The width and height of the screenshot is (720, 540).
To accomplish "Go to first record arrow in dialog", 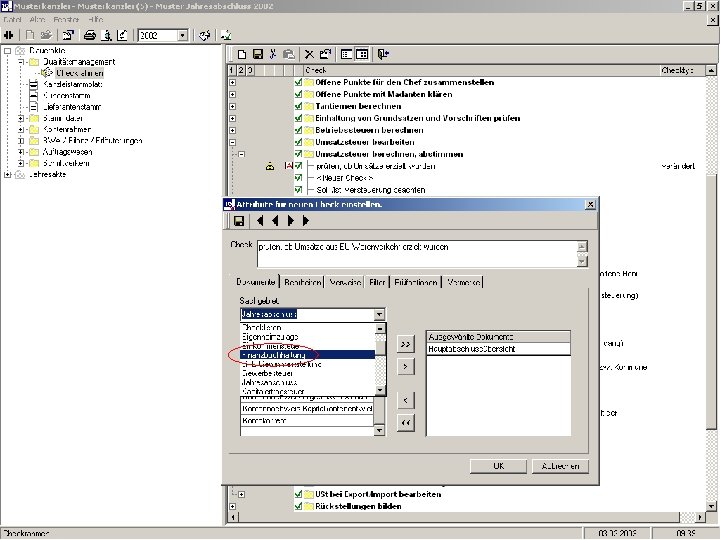I will pos(260,221).
